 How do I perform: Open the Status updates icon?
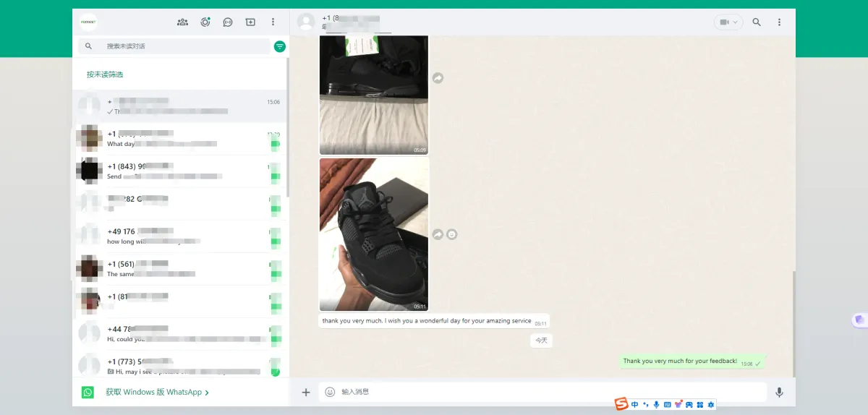205,22
